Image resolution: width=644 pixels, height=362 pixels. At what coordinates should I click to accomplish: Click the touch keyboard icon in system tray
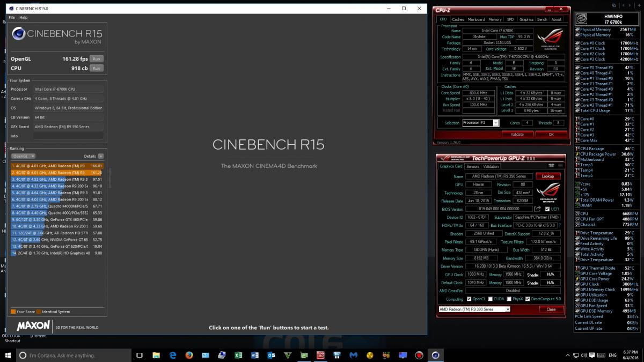coord(601,355)
